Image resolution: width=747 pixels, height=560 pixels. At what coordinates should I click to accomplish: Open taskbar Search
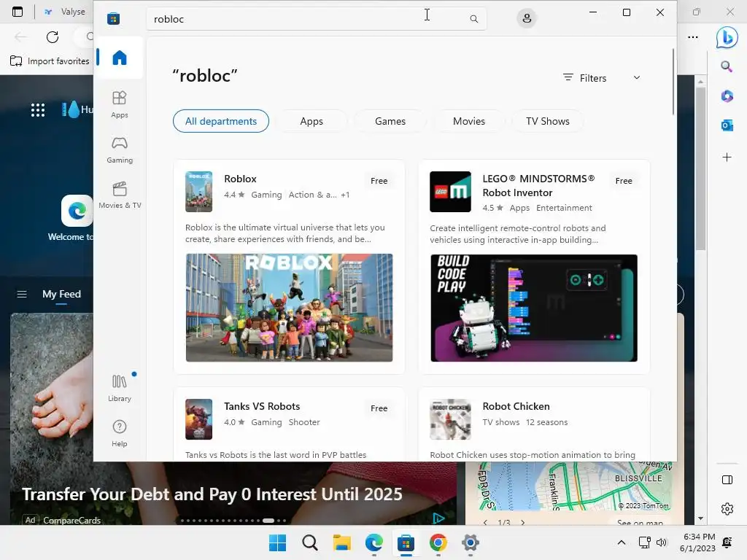[309, 542]
